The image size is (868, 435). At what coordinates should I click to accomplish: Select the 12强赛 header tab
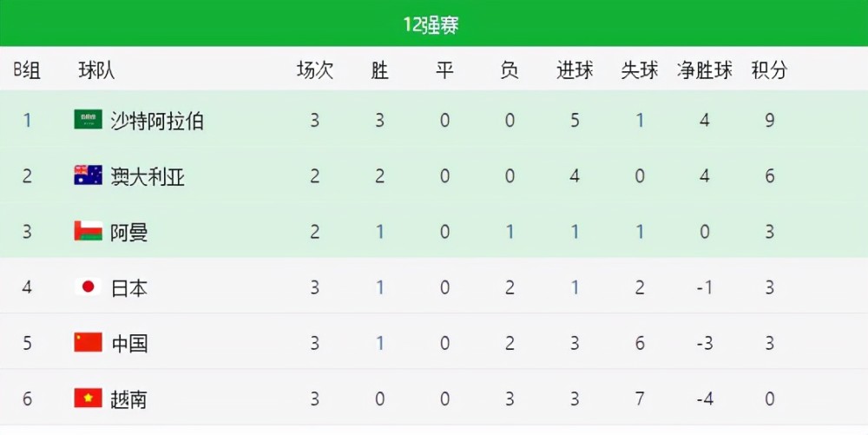click(431, 24)
